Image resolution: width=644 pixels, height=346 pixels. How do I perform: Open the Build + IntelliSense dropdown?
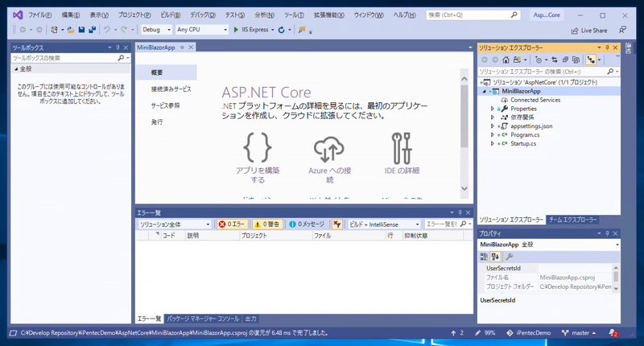click(x=384, y=224)
